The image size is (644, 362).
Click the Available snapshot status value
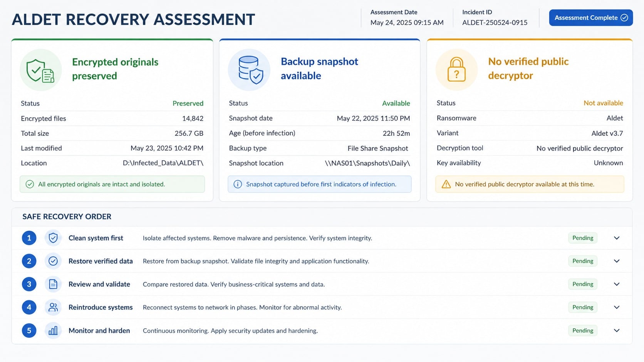[x=396, y=103]
